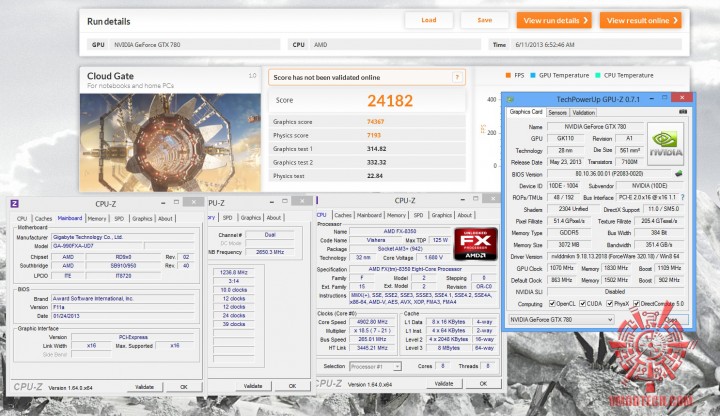Click Validate in the Mainboard CPU-Z window
The height and width of the screenshot is (416, 720).
(144, 387)
